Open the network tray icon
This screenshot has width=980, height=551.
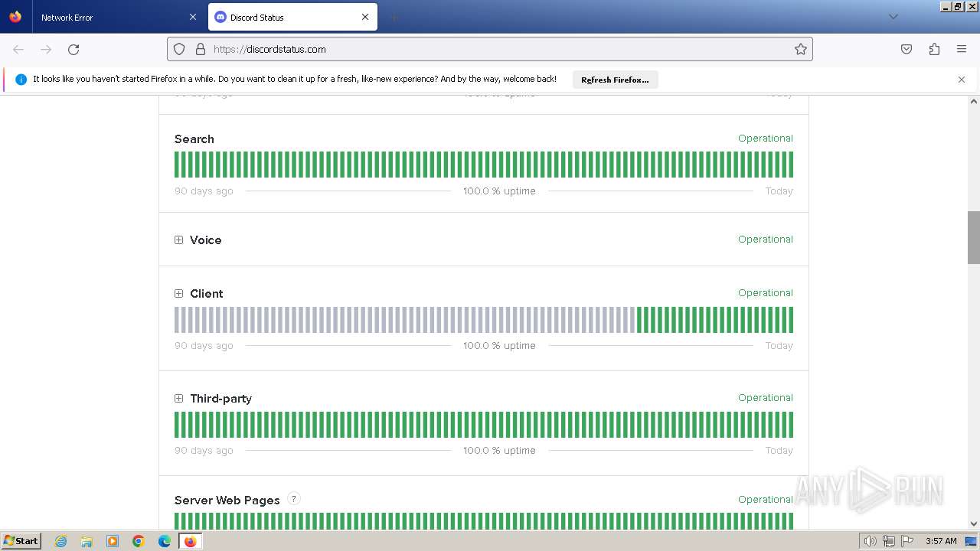pyautogui.click(x=889, y=541)
